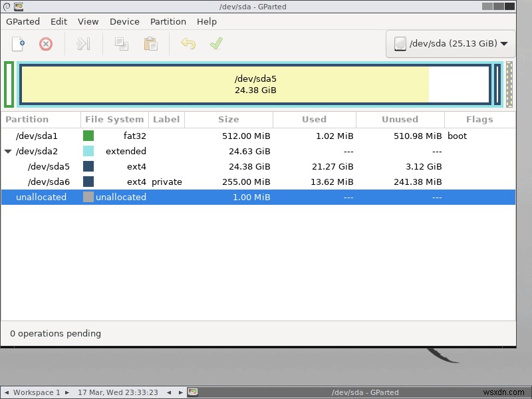Viewport: 532px width, 399px height.
Task: Open the Device menu
Action: [x=124, y=21]
